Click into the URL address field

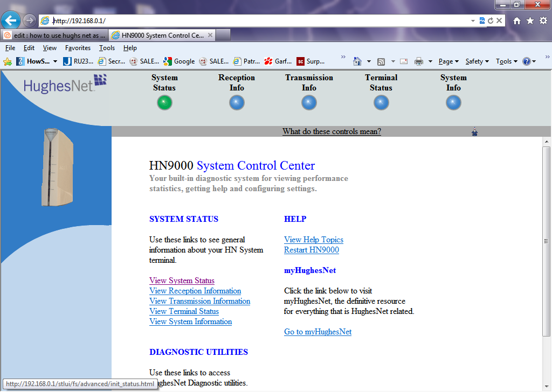click(259, 20)
